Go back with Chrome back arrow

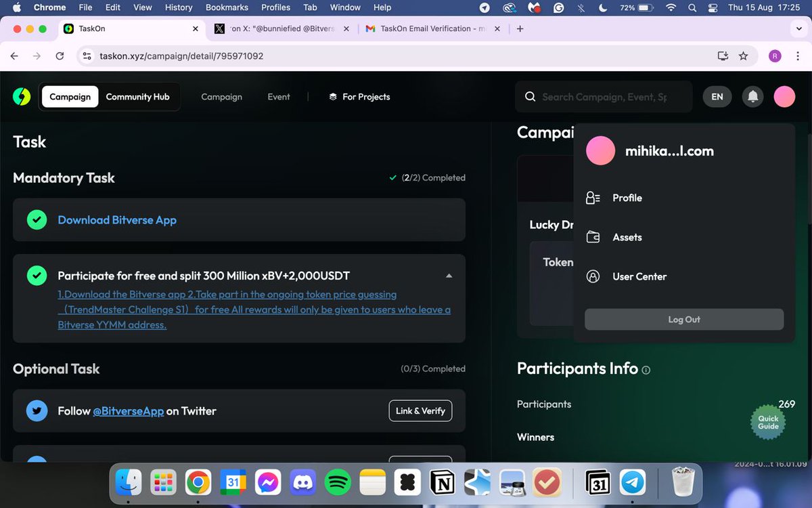[x=14, y=56]
